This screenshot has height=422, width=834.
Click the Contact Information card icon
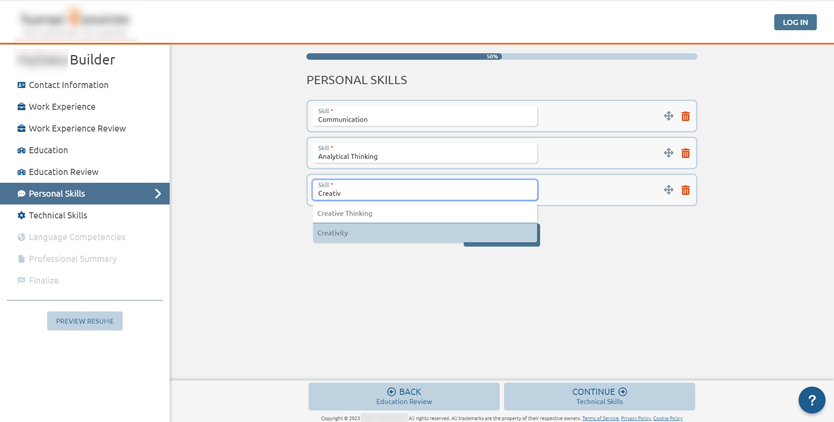(x=21, y=85)
